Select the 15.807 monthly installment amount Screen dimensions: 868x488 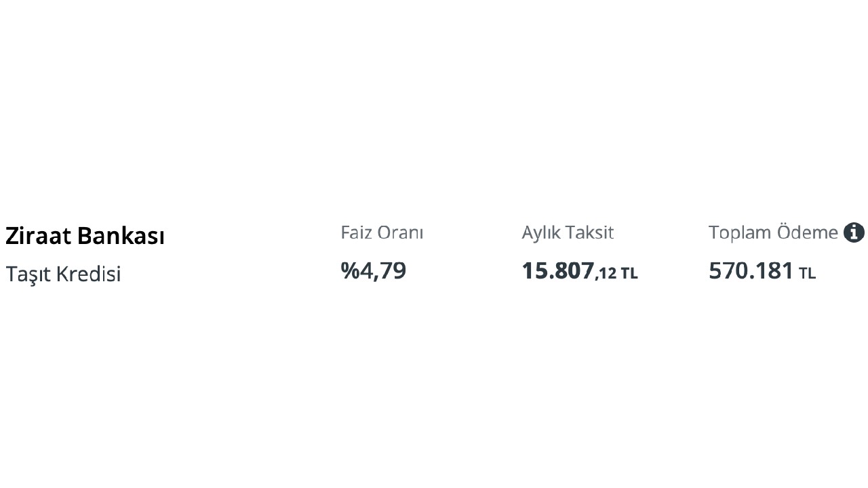coord(558,270)
